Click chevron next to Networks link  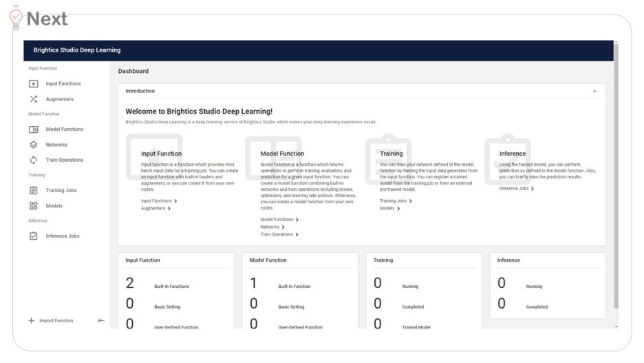click(283, 227)
